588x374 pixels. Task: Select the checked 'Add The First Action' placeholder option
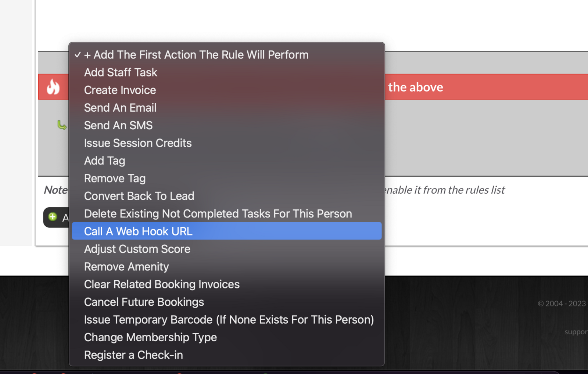[x=196, y=55]
